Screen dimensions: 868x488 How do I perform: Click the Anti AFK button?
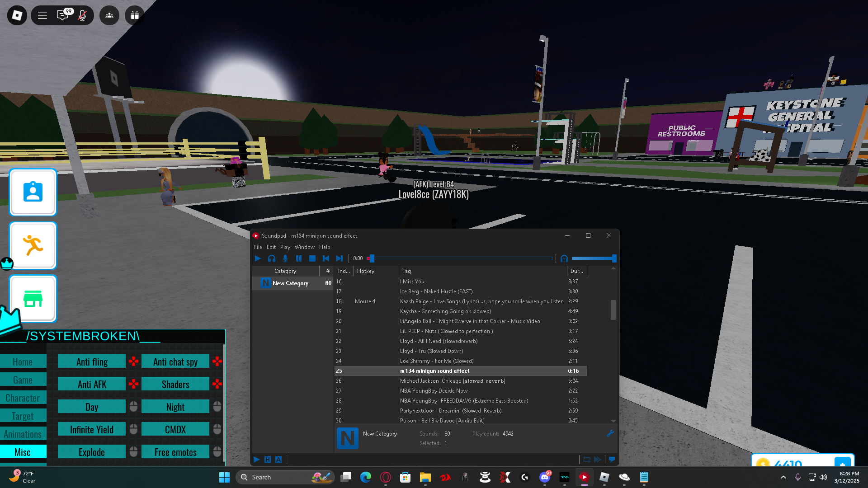92,384
